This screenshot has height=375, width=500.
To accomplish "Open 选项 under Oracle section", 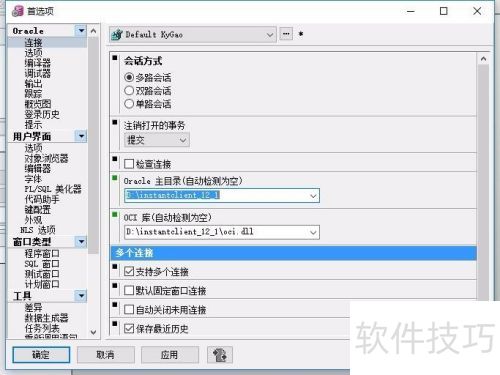I will pyautogui.click(x=33, y=53).
